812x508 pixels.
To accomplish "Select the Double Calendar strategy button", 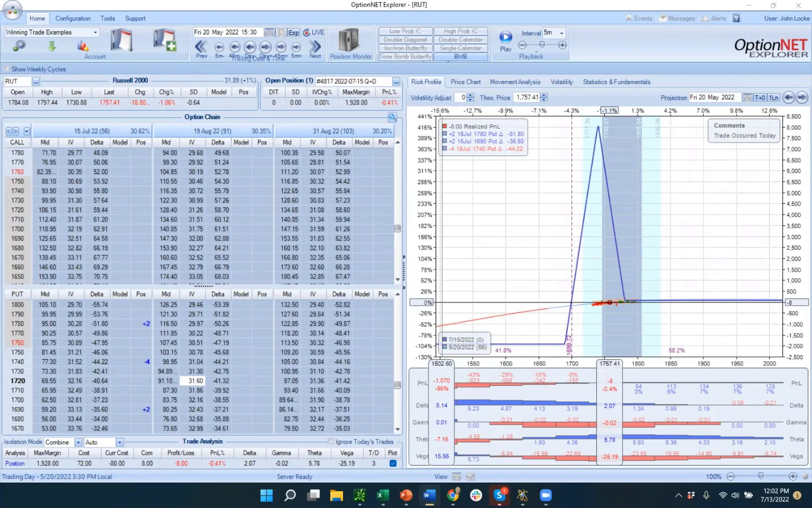I will point(461,40).
